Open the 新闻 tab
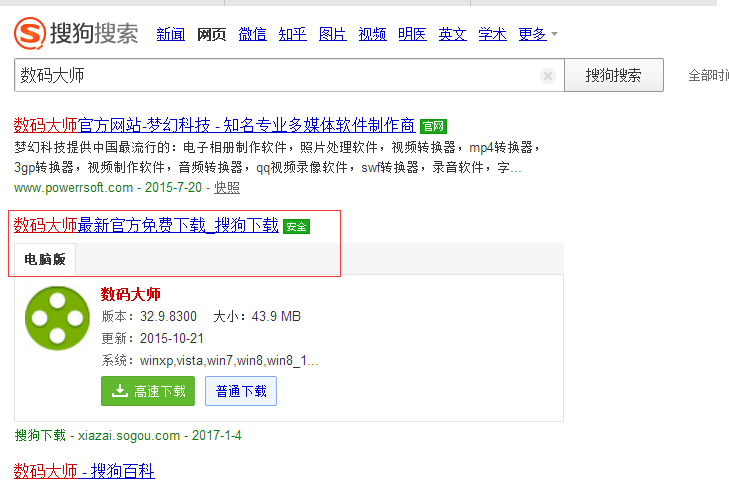 171,34
